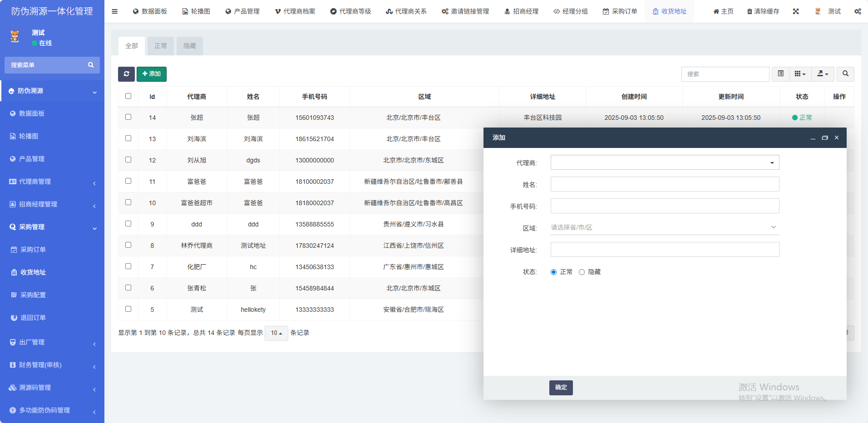Toggle table card view icon

(x=780, y=74)
